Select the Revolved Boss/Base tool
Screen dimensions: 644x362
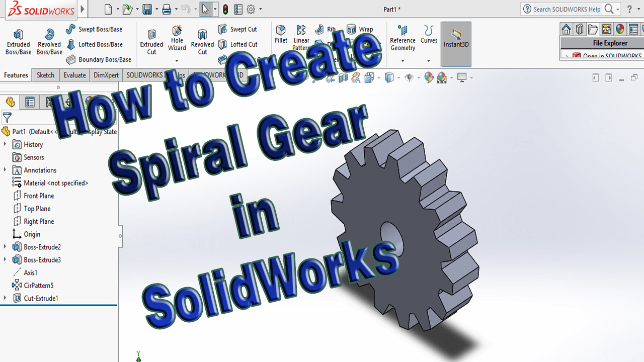pyautogui.click(x=49, y=41)
